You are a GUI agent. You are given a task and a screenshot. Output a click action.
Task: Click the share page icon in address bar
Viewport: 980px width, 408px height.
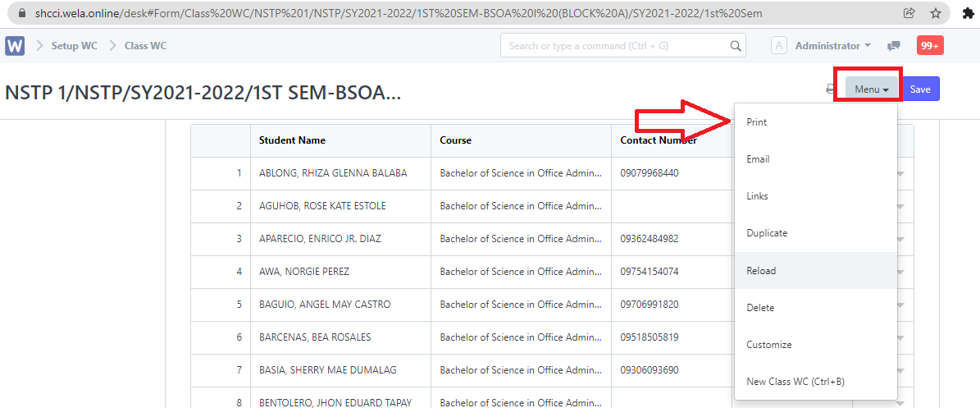click(x=909, y=13)
